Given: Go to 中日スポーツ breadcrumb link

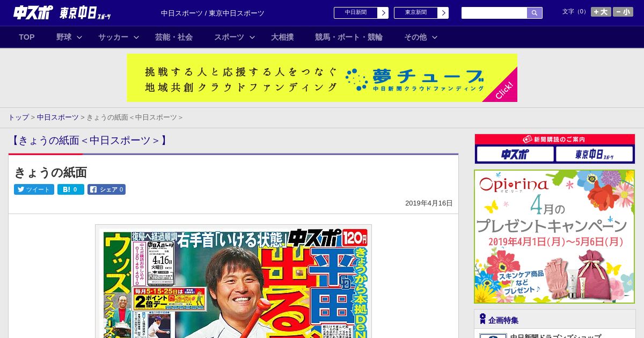Looking at the screenshot, I should point(57,117).
